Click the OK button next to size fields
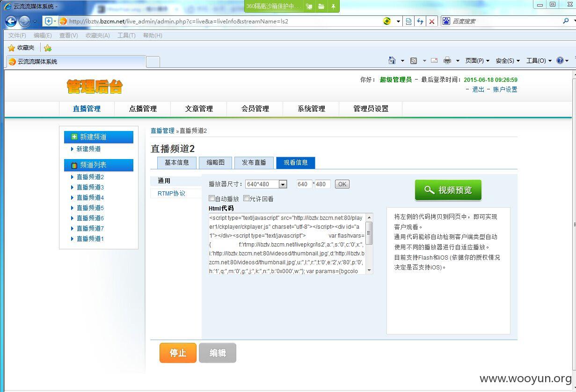576x392 pixels. (342, 184)
